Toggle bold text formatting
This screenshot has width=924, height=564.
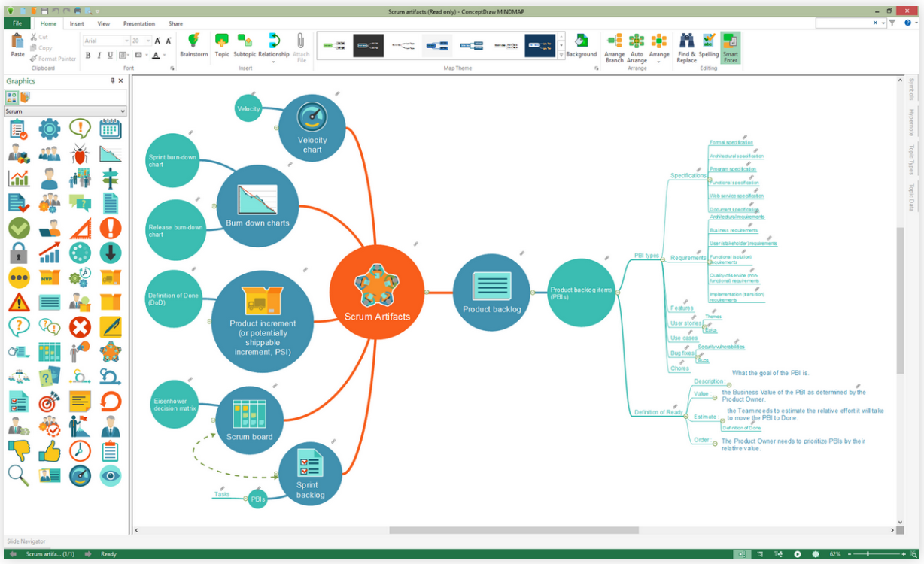pos(88,55)
